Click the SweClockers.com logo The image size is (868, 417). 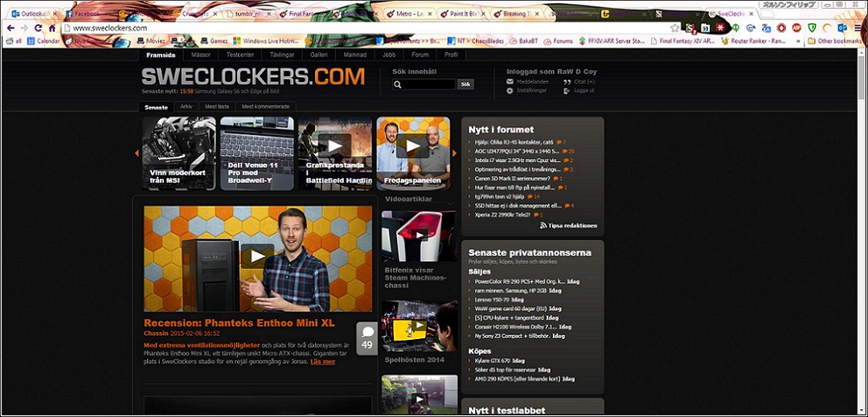click(253, 76)
